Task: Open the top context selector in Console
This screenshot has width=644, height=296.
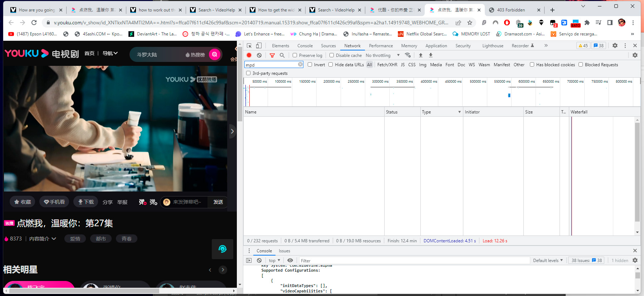Action: click(274, 261)
